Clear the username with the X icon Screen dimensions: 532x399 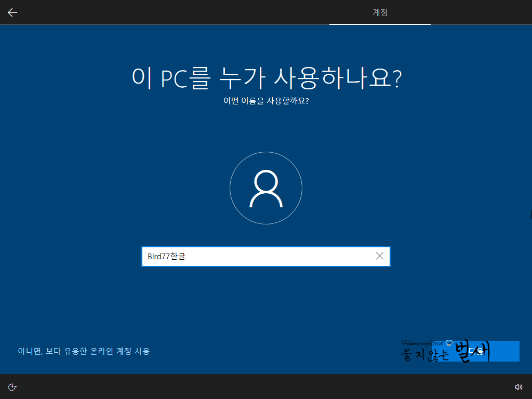[x=380, y=256]
